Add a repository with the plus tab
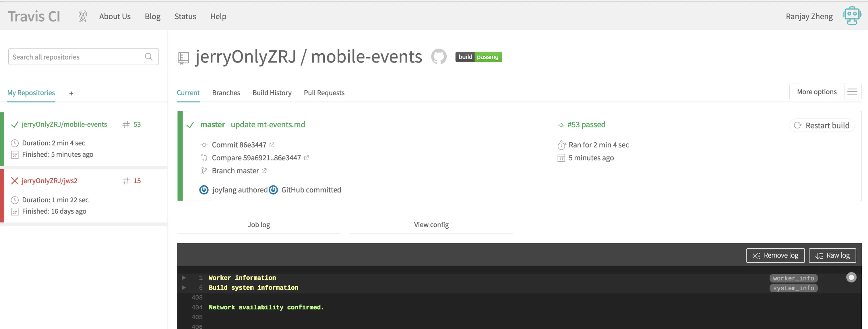The width and height of the screenshot is (868, 329). point(71,93)
